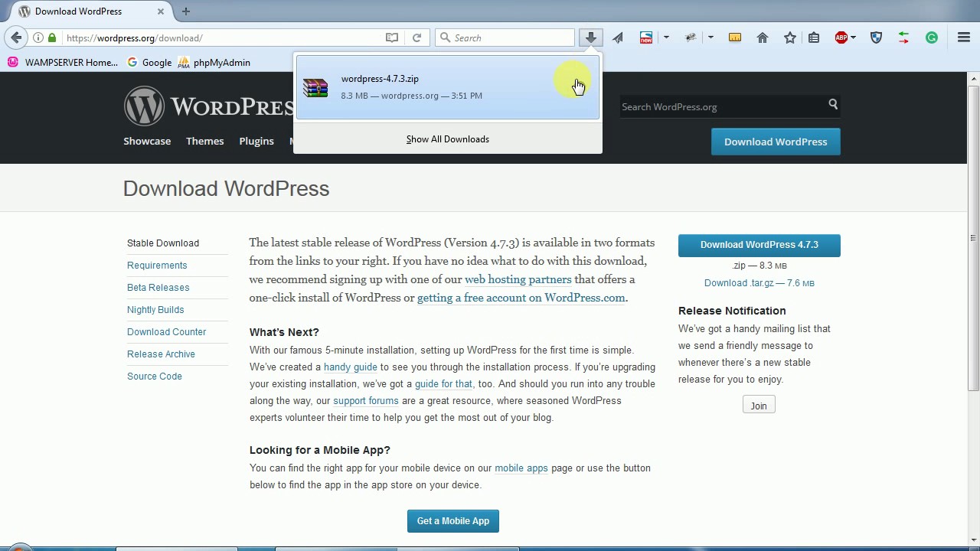Image resolution: width=980 pixels, height=551 pixels.
Task: Reload the page with the refresh icon
Action: (x=416, y=37)
